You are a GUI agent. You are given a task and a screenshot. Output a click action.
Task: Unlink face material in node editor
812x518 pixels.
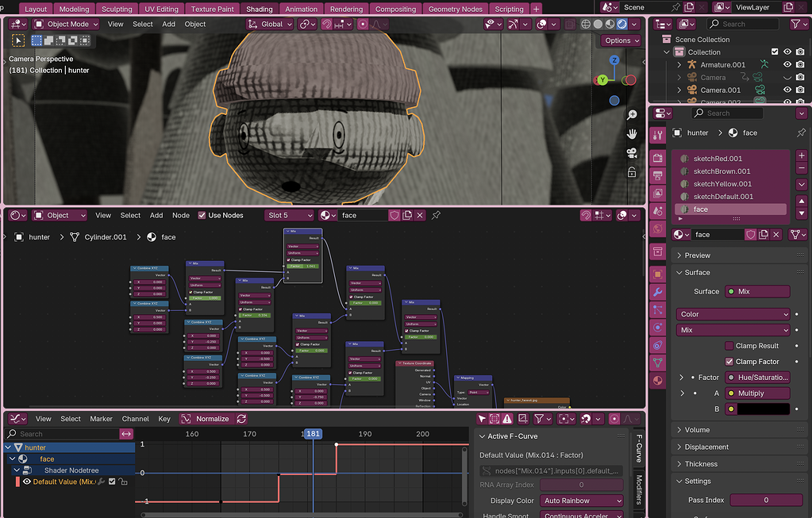[x=420, y=215]
